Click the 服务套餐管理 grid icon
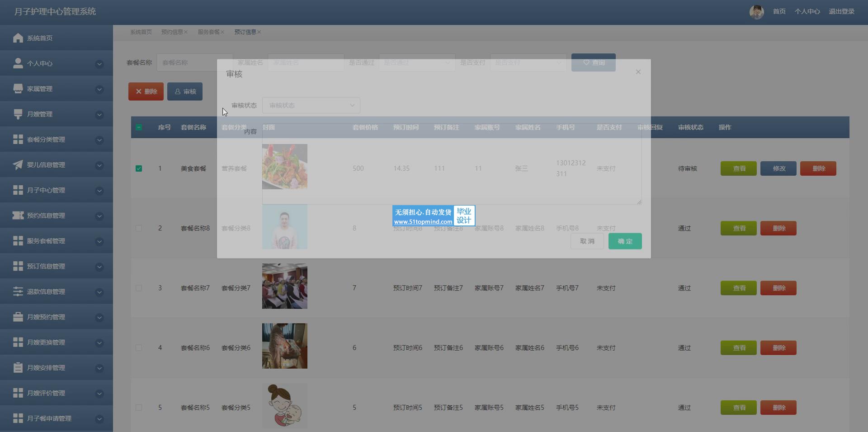Viewport: 868px width, 432px height. [x=18, y=240]
